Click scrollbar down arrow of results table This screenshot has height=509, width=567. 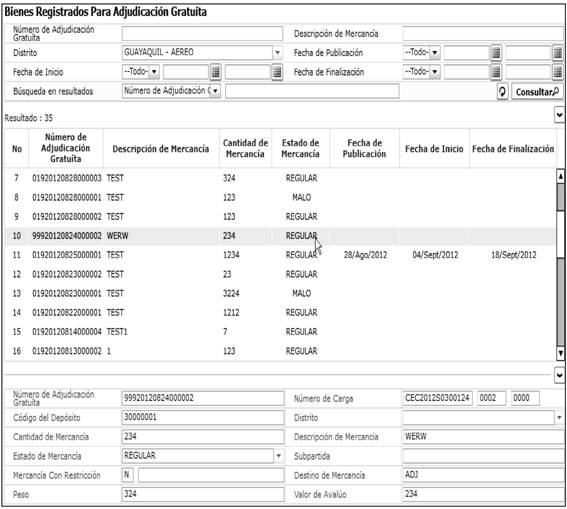(560, 353)
